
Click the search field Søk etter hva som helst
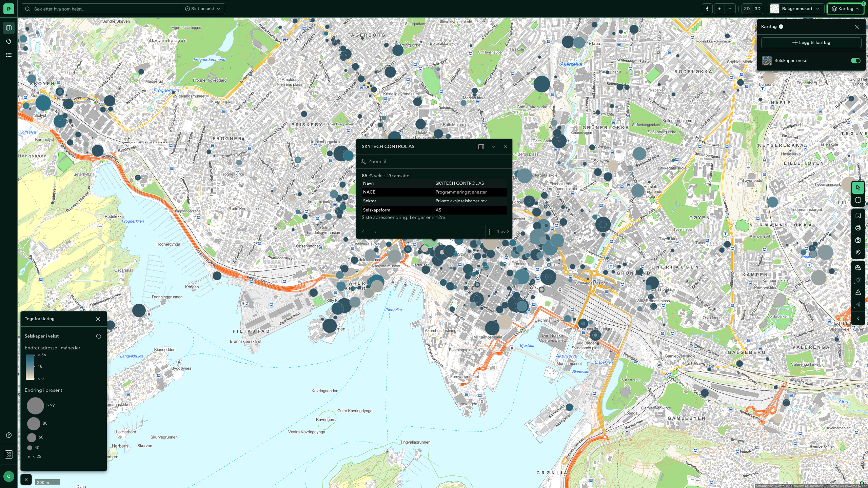coord(102,9)
